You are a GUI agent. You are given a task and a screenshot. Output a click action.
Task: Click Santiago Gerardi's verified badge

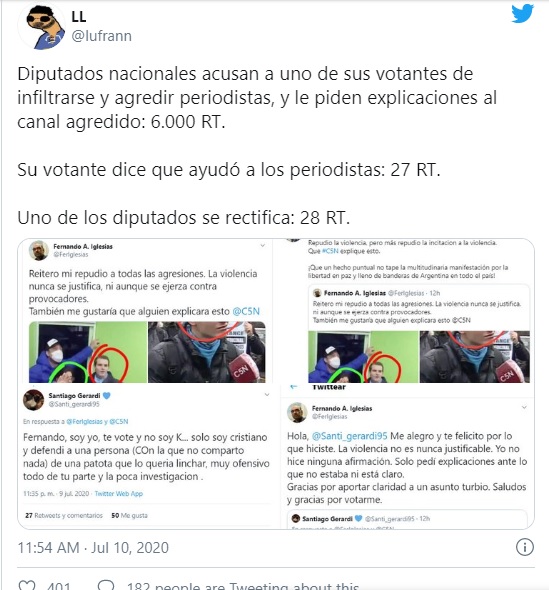point(106,395)
